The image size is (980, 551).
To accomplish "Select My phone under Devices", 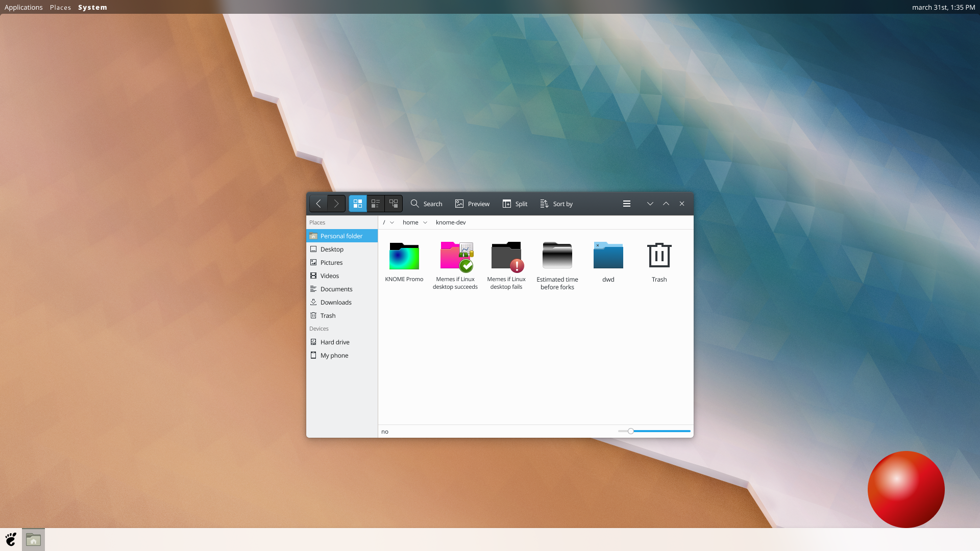I will (x=342, y=355).
